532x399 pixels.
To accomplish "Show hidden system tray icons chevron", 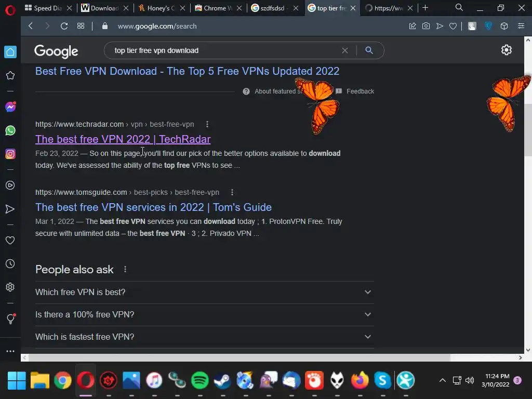I will click(x=443, y=380).
